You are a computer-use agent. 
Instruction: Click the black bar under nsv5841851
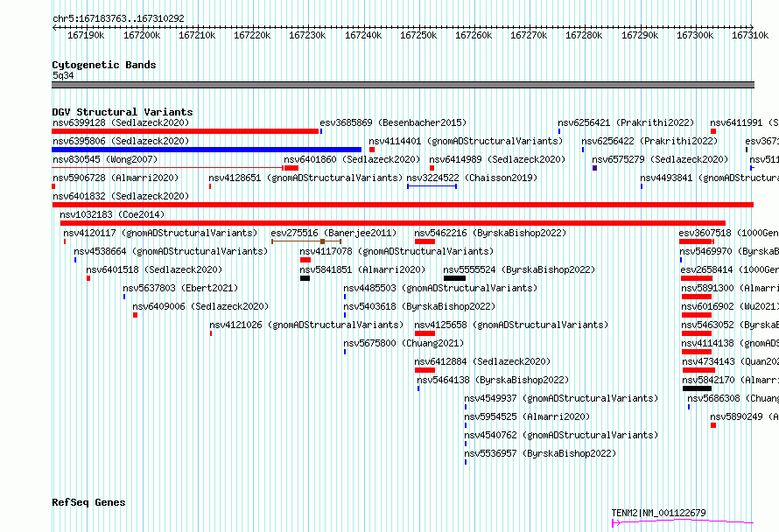point(305,278)
